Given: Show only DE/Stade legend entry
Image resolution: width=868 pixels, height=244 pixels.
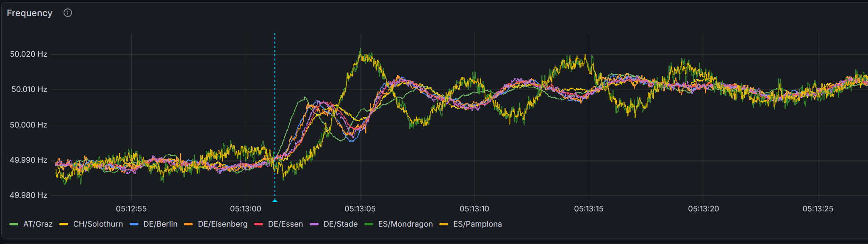Looking at the screenshot, I should point(340,224).
